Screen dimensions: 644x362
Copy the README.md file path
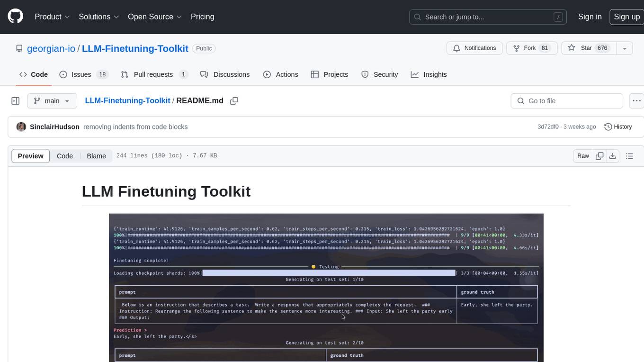[234, 101]
